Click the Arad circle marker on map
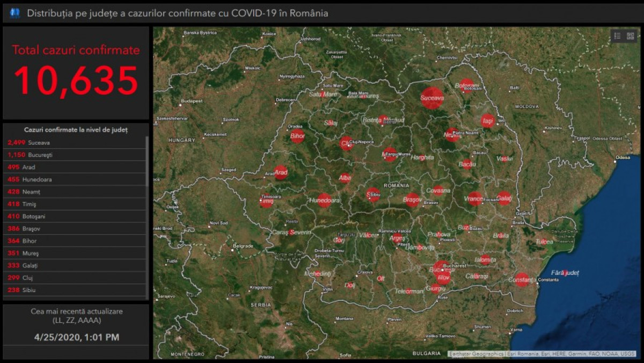The height and width of the screenshot is (363, 644). tap(281, 172)
